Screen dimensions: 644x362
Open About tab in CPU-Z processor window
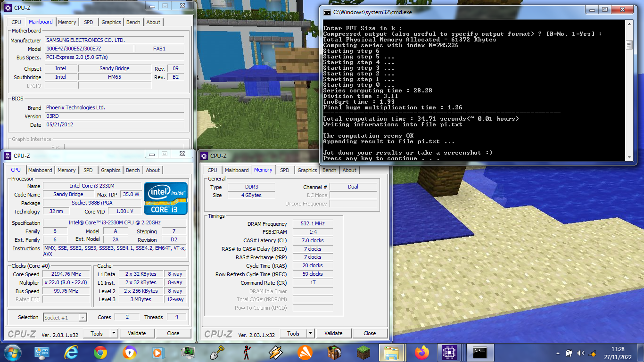153,170
